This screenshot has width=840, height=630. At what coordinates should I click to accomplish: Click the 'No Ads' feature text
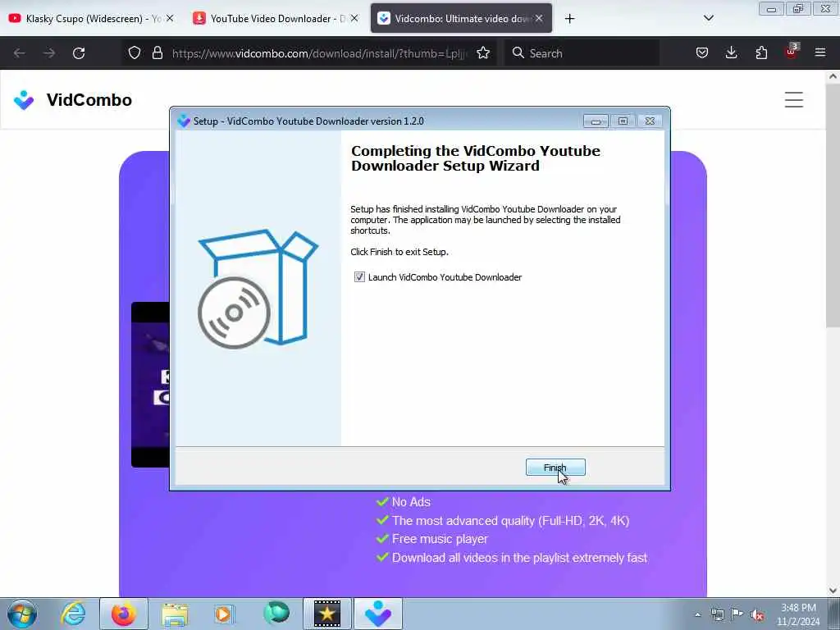(x=411, y=502)
